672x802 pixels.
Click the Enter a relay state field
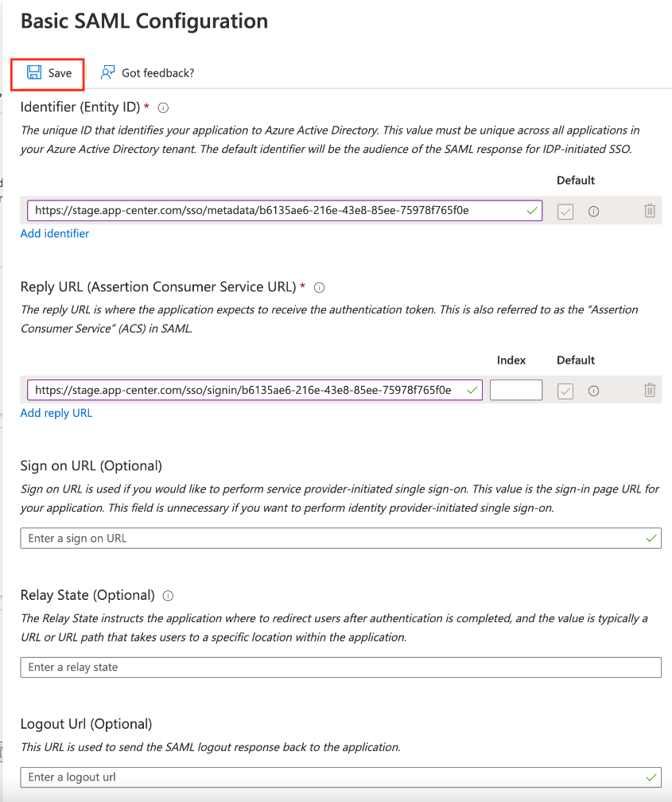click(x=340, y=667)
